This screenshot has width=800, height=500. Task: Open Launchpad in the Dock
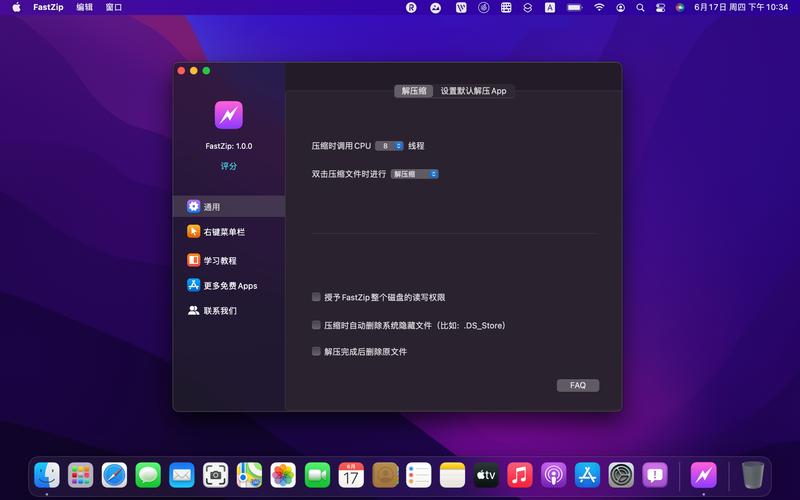coord(81,475)
